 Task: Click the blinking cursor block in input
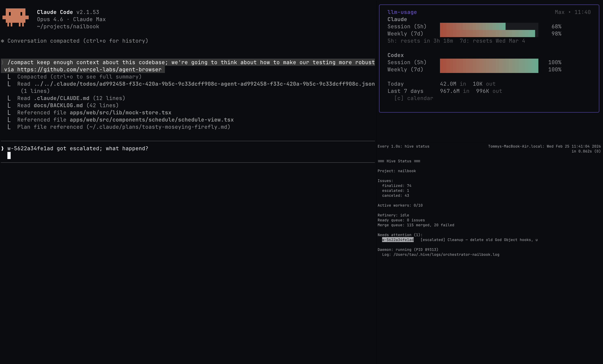click(9, 155)
